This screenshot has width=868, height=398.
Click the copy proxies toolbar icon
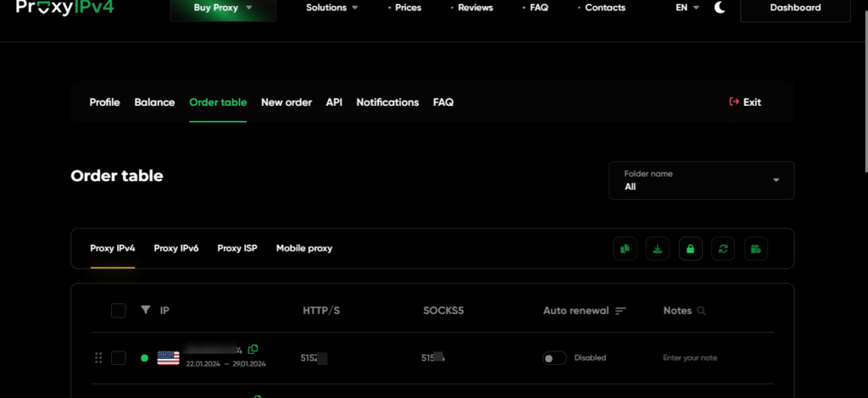pos(626,249)
